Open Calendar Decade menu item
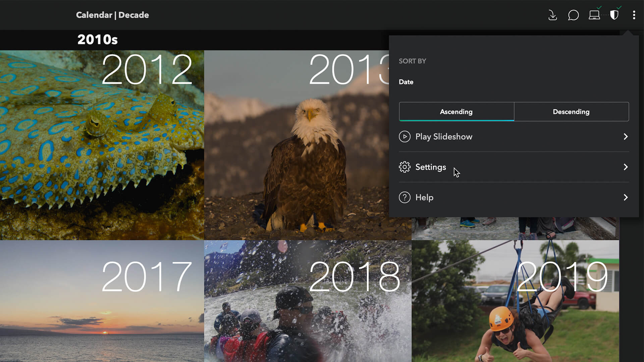This screenshot has height=362, width=644. [x=112, y=15]
